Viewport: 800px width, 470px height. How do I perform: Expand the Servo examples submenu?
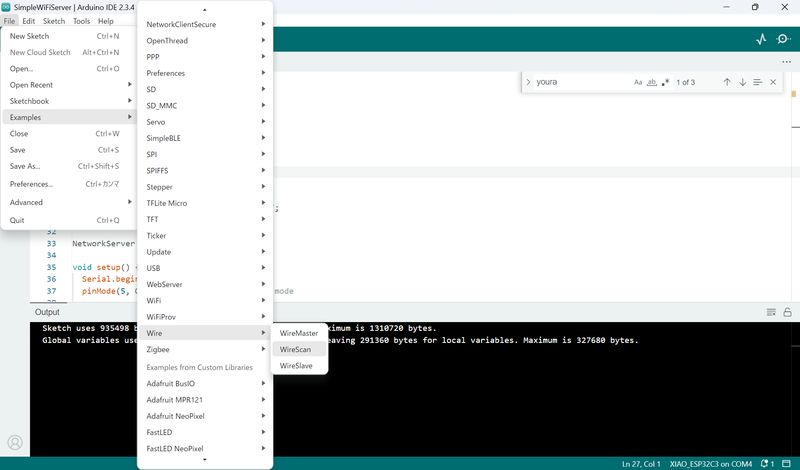pos(205,122)
